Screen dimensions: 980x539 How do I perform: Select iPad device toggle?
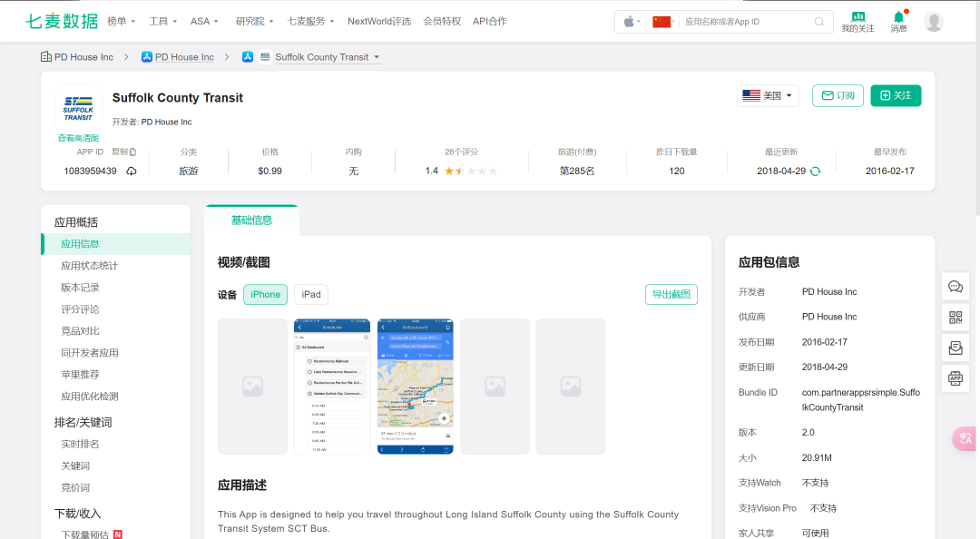[x=311, y=295]
